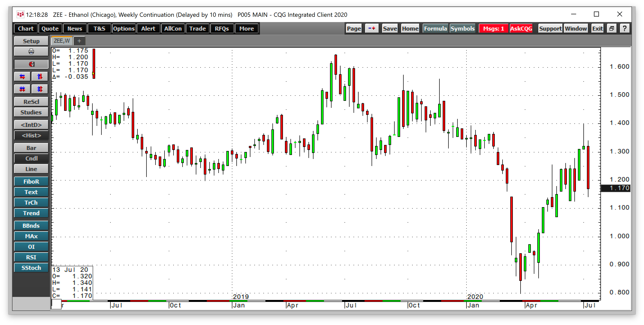The image size is (644, 325).
Task: Click the horizontal compress-expand arrows icon
Action: (22, 89)
